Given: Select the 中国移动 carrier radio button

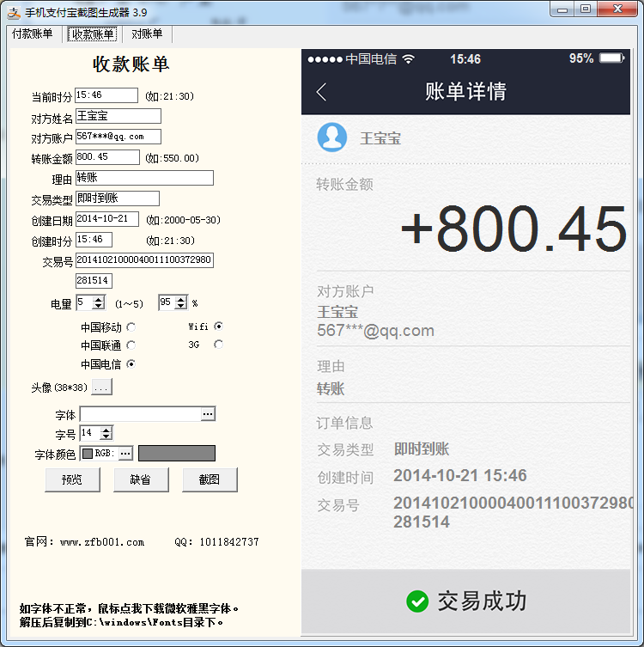Looking at the screenshot, I should coord(131,327).
